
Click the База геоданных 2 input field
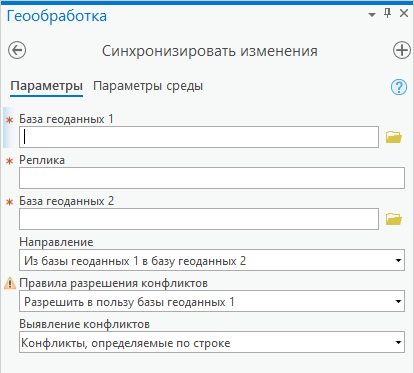[x=199, y=219]
